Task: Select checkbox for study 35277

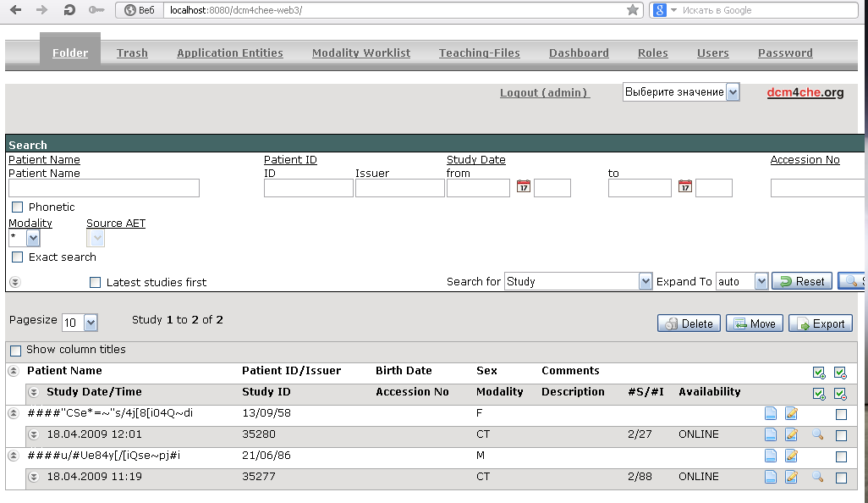Action: click(842, 477)
